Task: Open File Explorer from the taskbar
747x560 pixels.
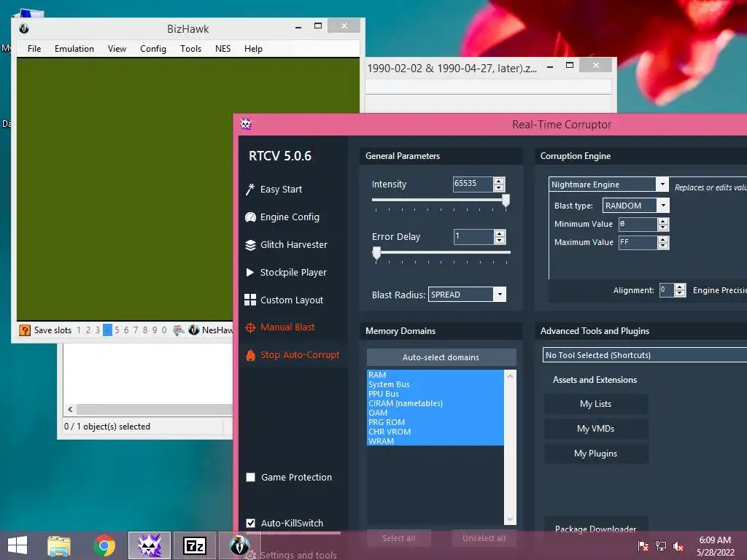Action: coord(59,545)
